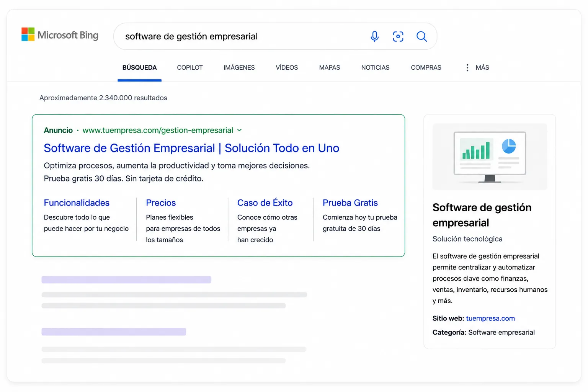Click the Microsoft Bing logo
The height and width of the screenshot is (392, 588).
tap(60, 34)
